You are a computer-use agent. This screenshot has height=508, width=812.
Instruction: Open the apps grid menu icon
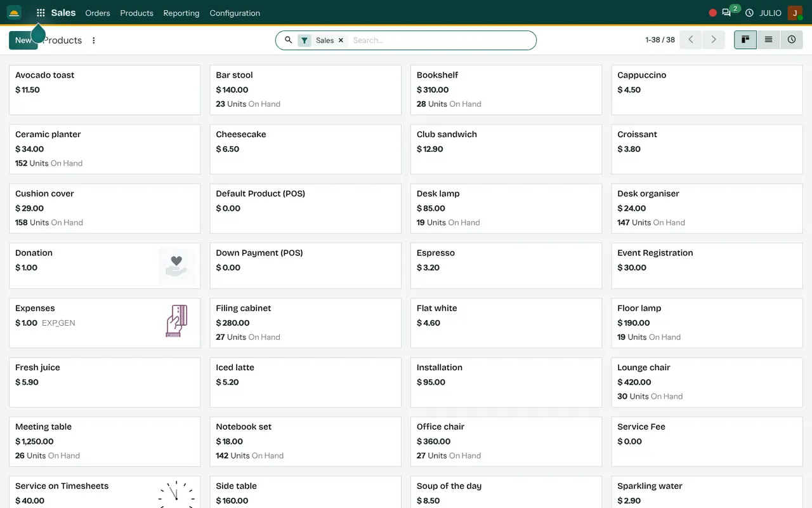tap(41, 13)
